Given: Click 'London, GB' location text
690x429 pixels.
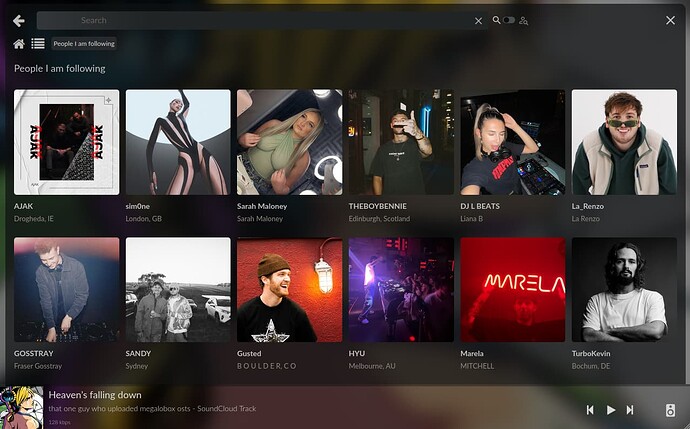Looking at the screenshot, I should tap(143, 219).
